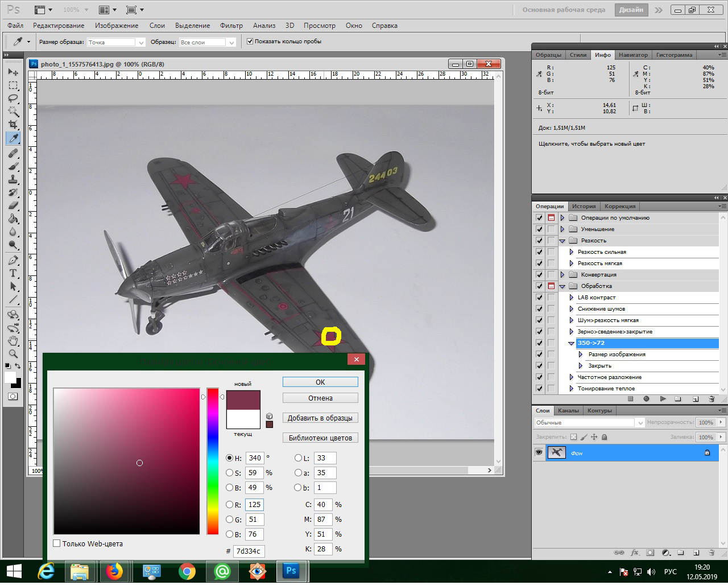Pick the Clone Stamp tool
728x585 pixels.
point(13,179)
